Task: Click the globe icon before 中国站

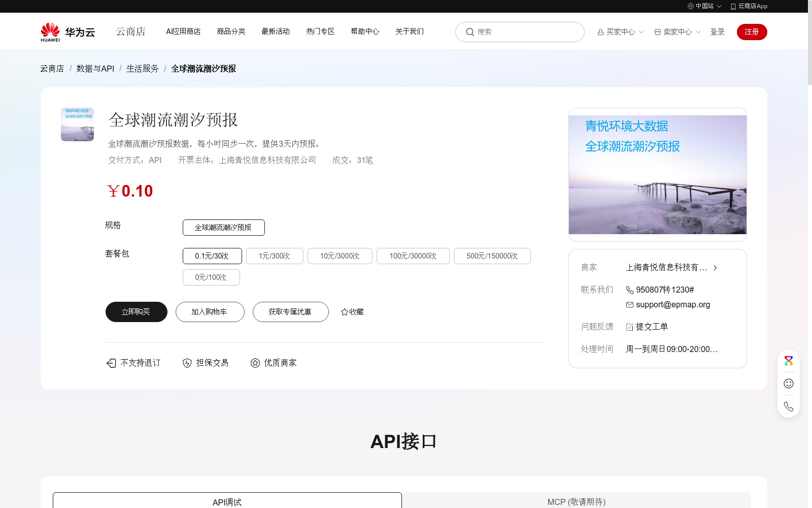Action: click(690, 6)
